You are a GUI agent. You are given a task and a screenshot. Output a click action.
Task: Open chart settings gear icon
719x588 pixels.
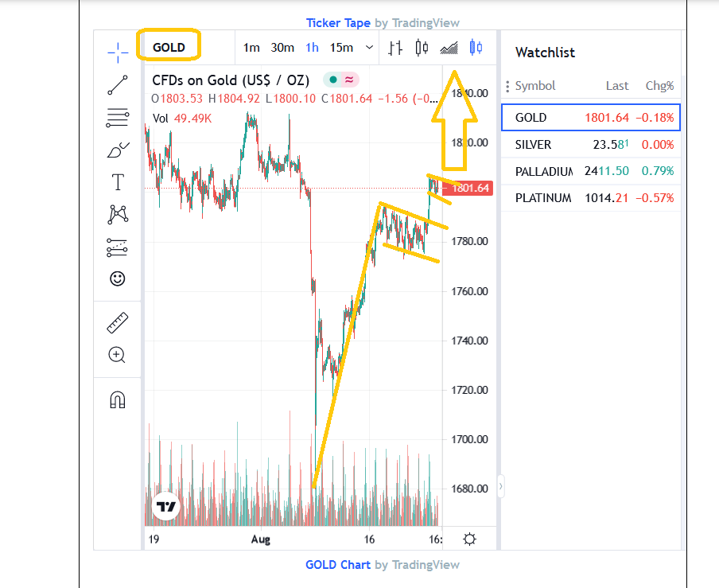pyautogui.click(x=470, y=539)
